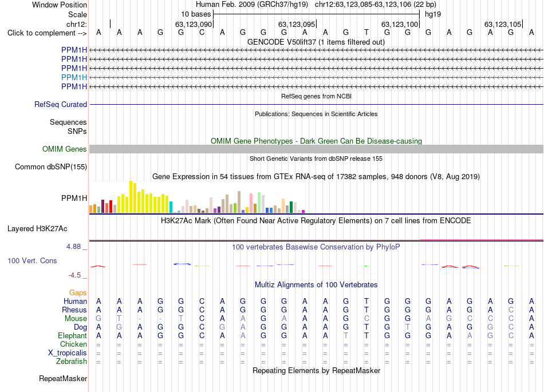Screen dimensions: 544x392
Task: Click the SNPs publications label
Action: pos(77,132)
